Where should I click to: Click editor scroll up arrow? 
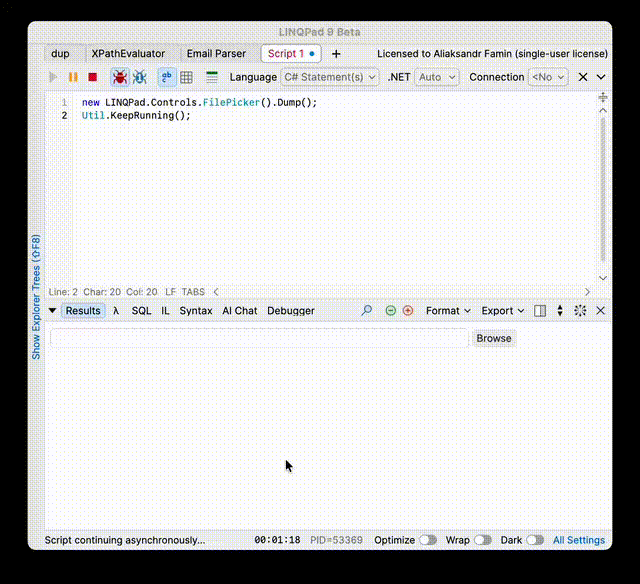pyautogui.click(x=603, y=111)
